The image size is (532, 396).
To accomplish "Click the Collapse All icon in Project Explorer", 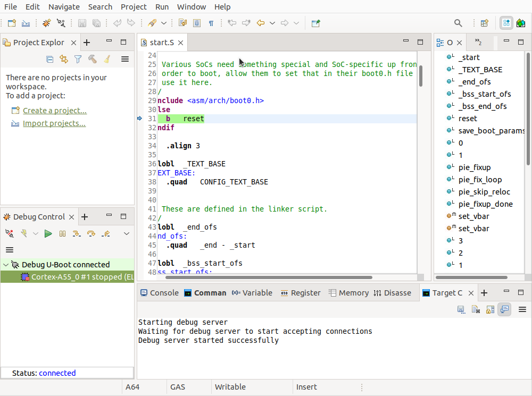I will click(x=49, y=59).
